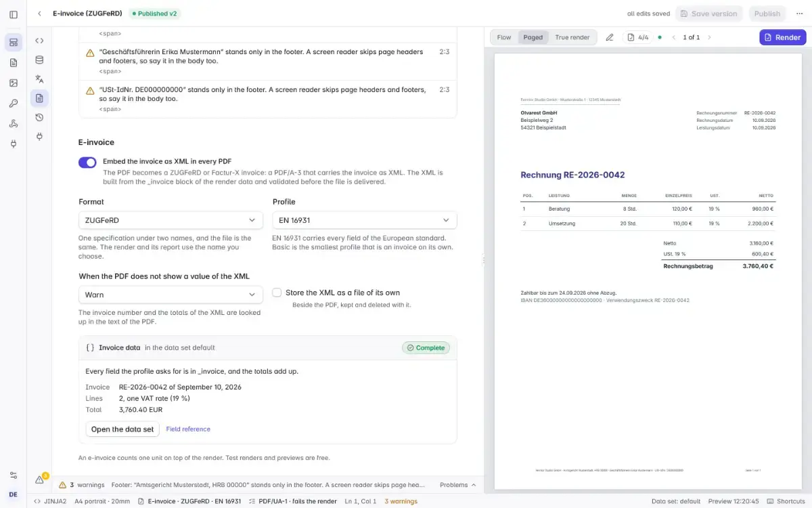The image size is (812, 508).
Task: Open the inner rail plug connector icon
Action: point(39,136)
